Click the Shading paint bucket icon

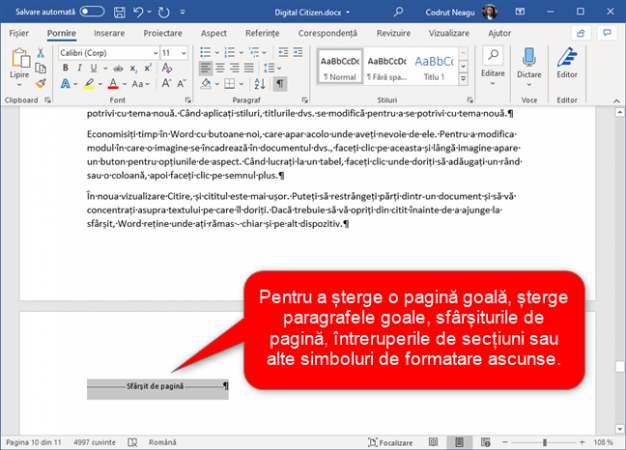206,84
